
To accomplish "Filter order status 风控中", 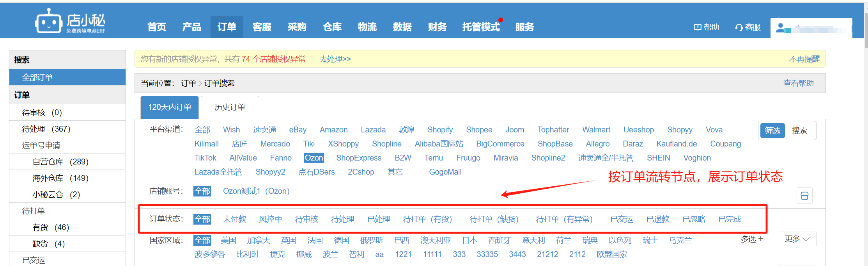I will coord(271,219).
